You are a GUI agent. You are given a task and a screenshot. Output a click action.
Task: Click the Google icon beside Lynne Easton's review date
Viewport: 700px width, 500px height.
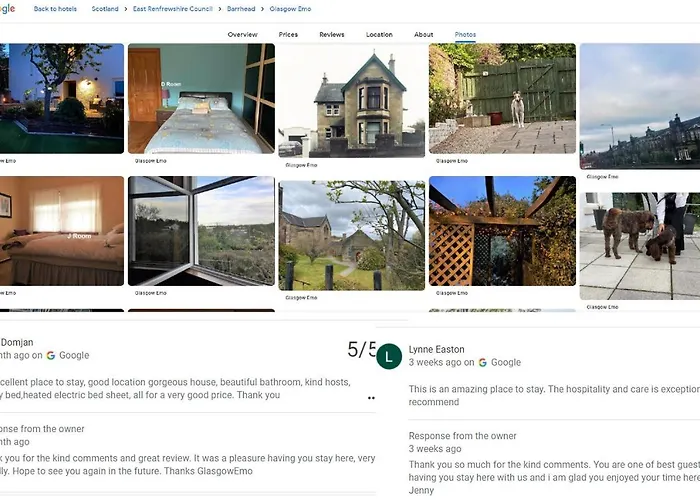click(483, 362)
